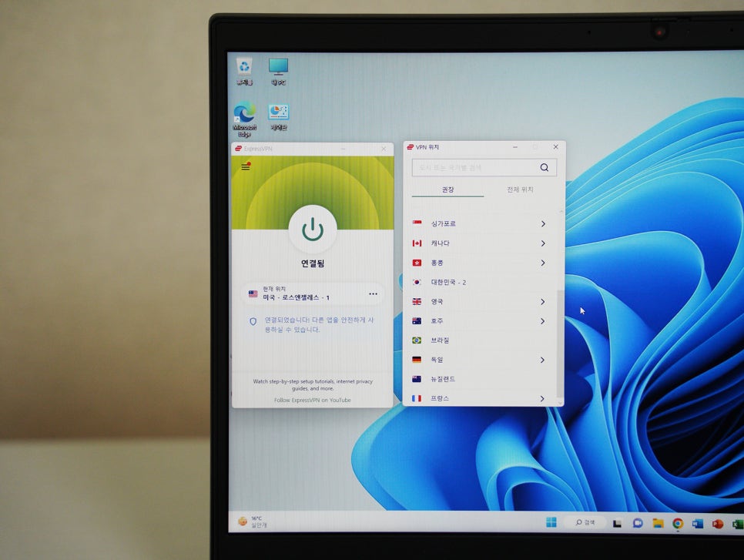
Task: Toggle the VPN power button off
Action: click(313, 229)
